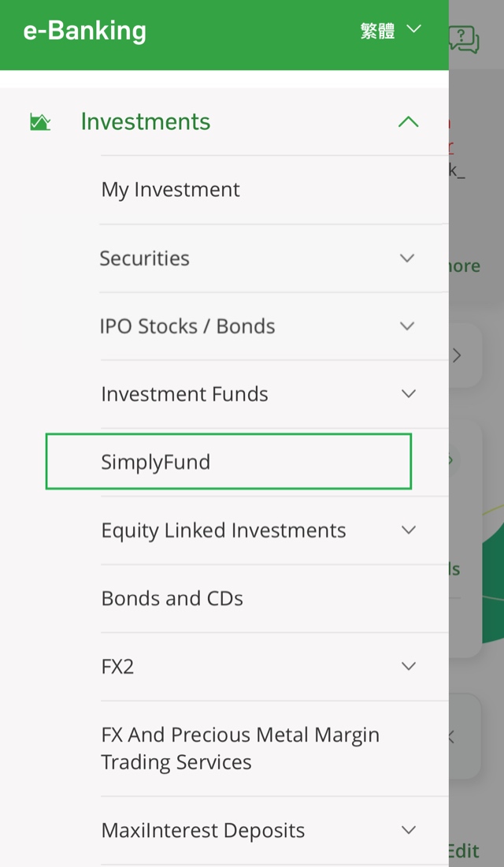Image resolution: width=504 pixels, height=867 pixels.
Task: Open My Investment
Action: [170, 189]
